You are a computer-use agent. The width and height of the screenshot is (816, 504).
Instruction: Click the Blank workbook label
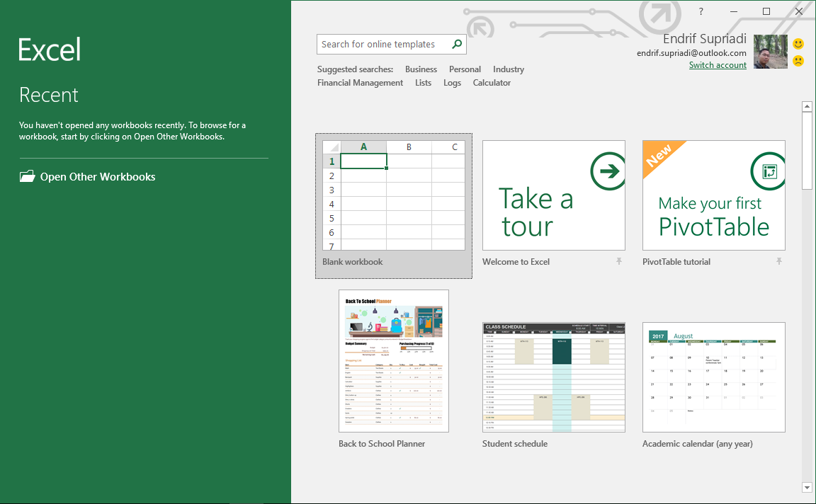352,262
